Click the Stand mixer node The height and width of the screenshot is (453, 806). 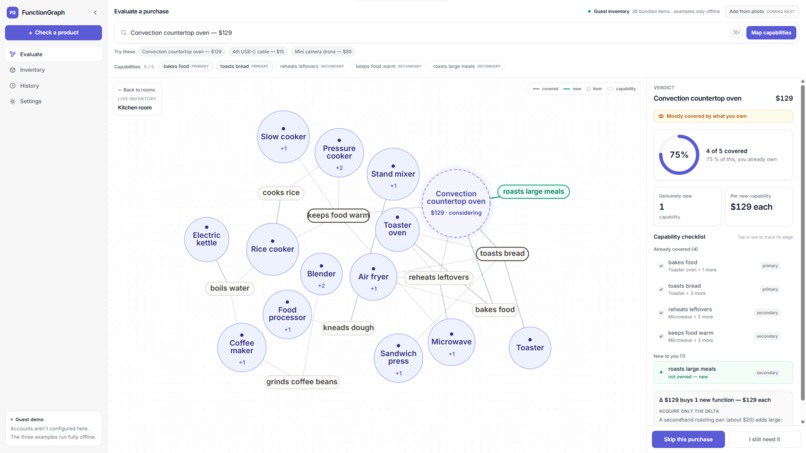click(393, 174)
